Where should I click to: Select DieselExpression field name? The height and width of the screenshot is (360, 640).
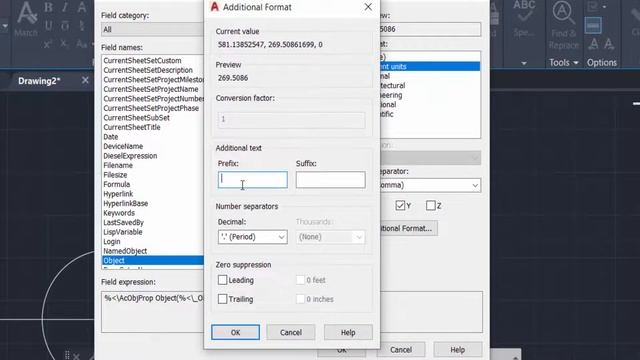coord(130,156)
